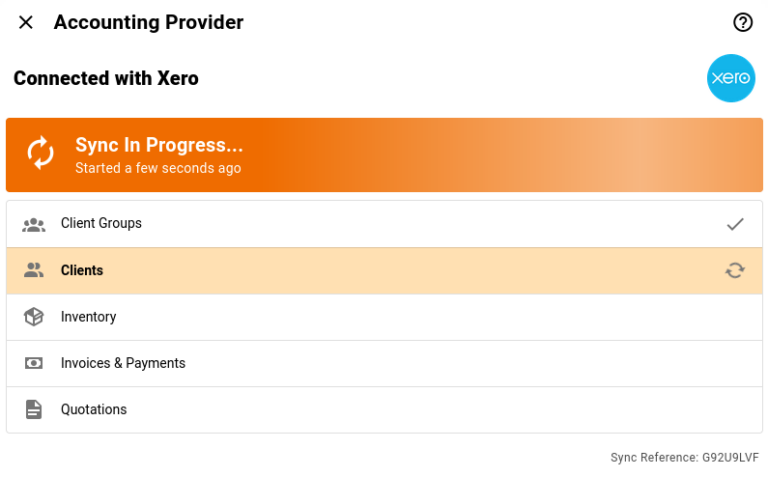Click the Started a few seconds ago text
The height and width of the screenshot is (477, 768).
[158, 168]
